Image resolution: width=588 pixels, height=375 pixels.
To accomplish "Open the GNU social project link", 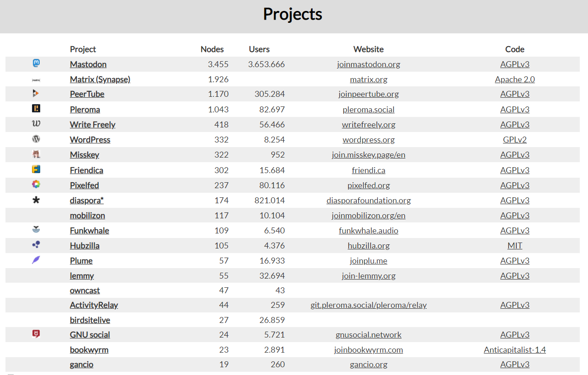I will point(90,335).
